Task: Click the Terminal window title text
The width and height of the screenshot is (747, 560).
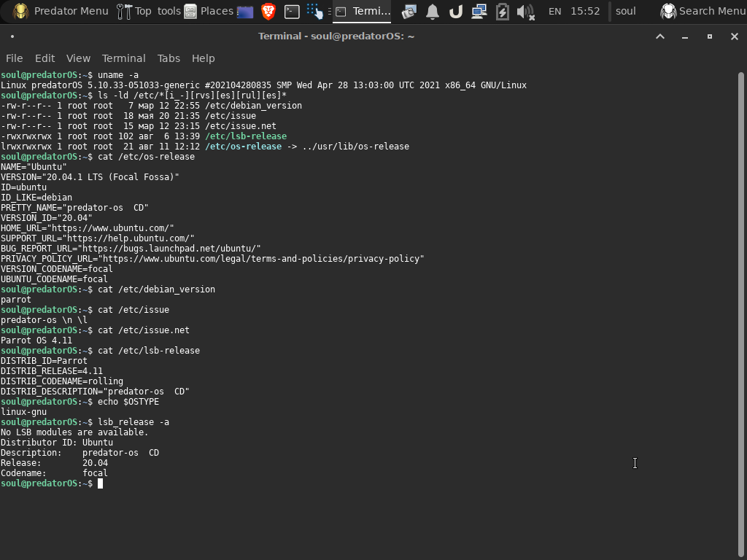Action: point(336,36)
